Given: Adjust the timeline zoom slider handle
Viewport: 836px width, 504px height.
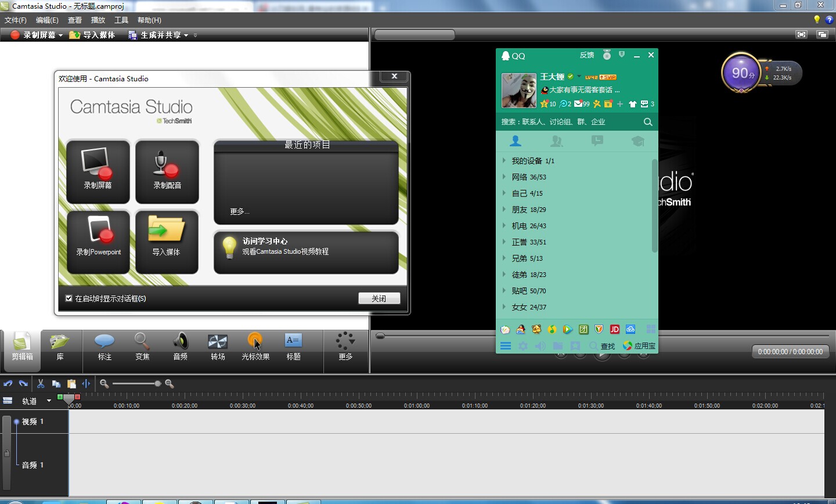Looking at the screenshot, I should [x=157, y=384].
